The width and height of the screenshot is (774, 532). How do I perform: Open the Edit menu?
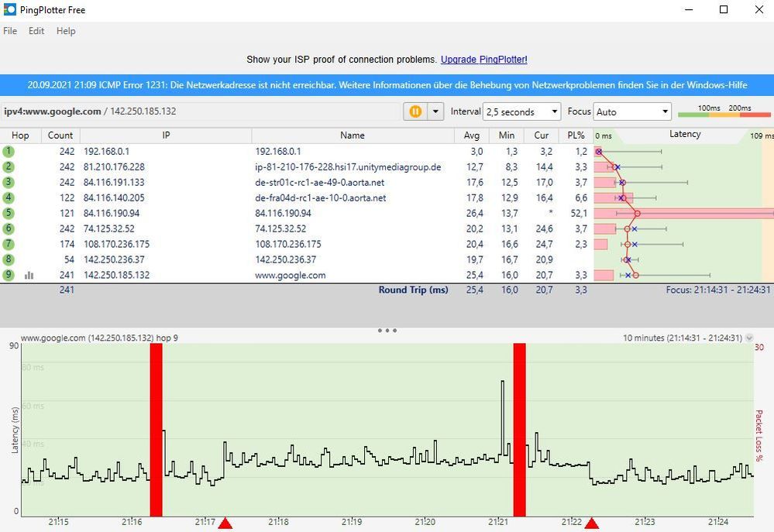click(36, 31)
